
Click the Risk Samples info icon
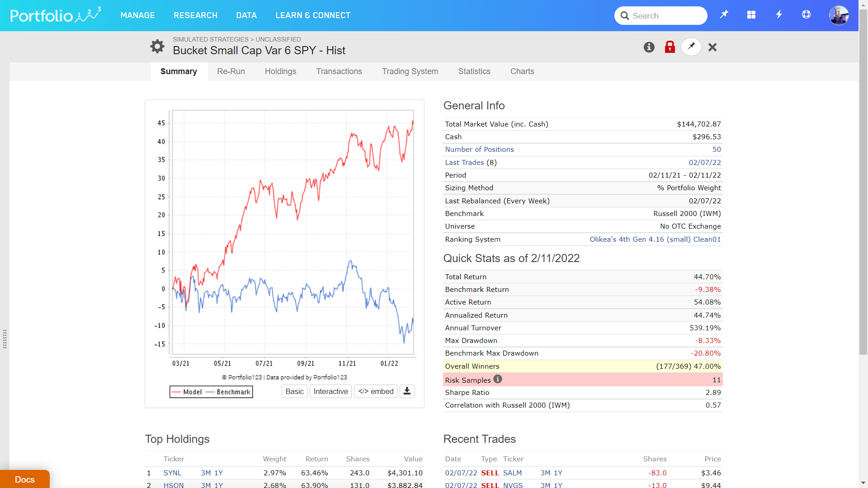point(498,379)
